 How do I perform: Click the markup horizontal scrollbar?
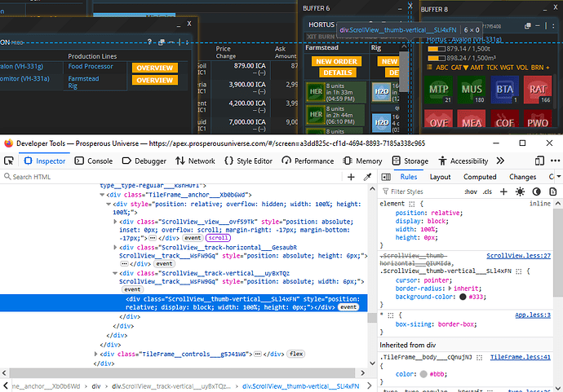tap(183, 372)
